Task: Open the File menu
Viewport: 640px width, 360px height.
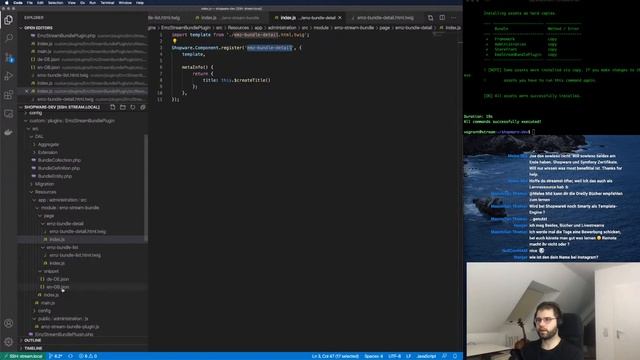Action: [30, 2]
